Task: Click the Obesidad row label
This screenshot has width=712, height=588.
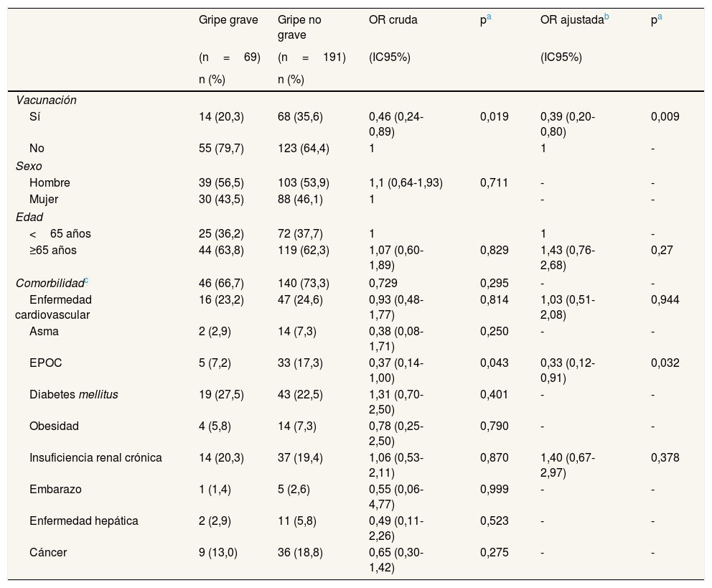Action: [54, 426]
